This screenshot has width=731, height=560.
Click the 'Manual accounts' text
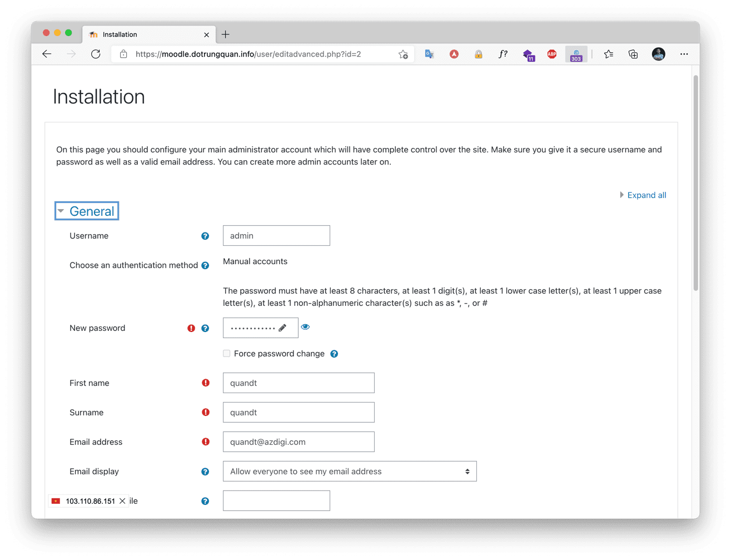pos(255,261)
